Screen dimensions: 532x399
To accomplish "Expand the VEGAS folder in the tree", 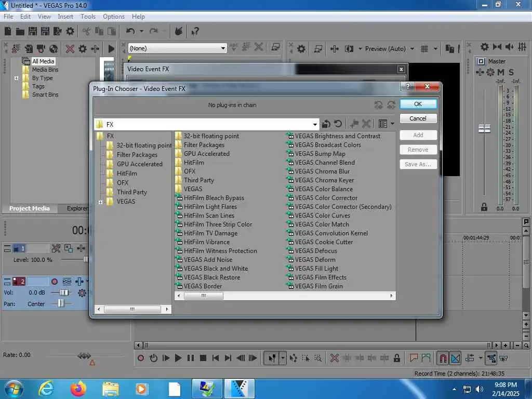I will (x=100, y=202).
